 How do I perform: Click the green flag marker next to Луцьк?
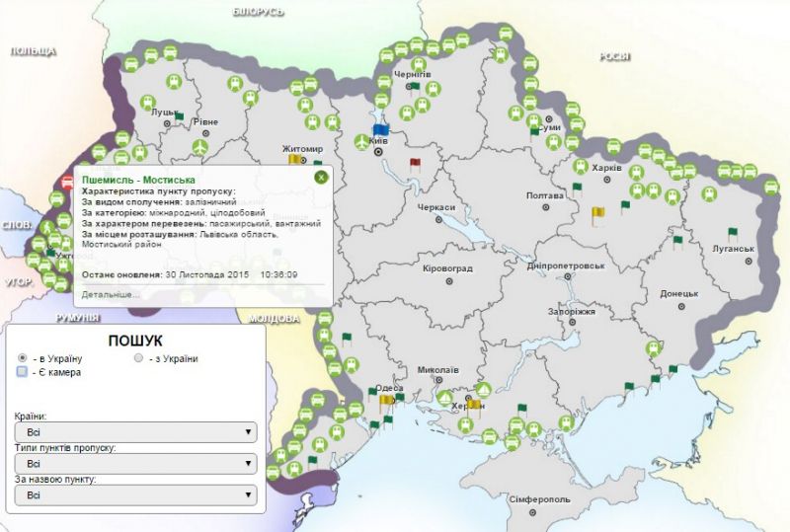pyautogui.click(x=179, y=117)
